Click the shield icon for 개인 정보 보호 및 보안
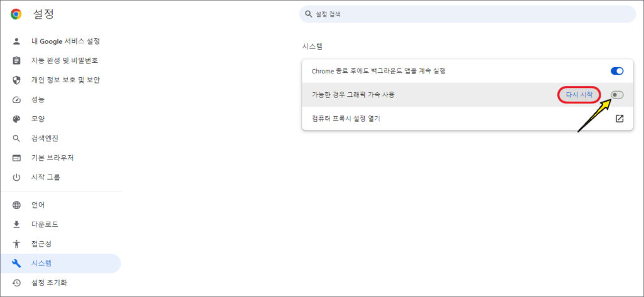The image size is (644, 297). 16,80
